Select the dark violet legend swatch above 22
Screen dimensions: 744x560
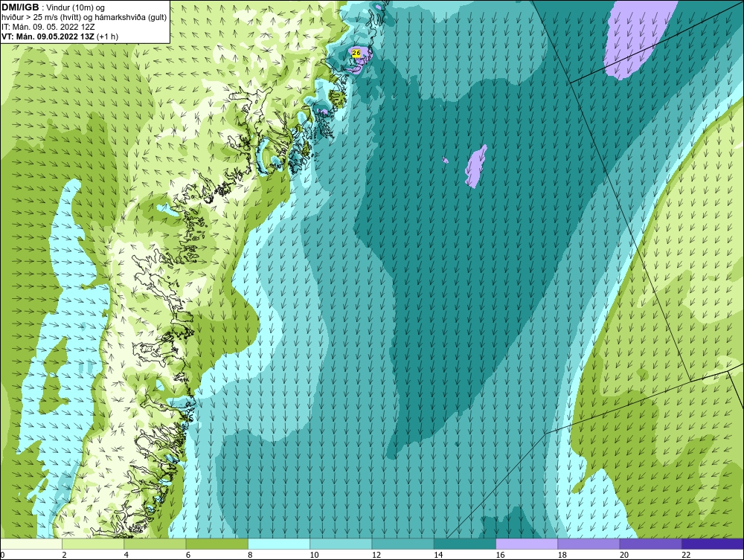(x=713, y=544)
